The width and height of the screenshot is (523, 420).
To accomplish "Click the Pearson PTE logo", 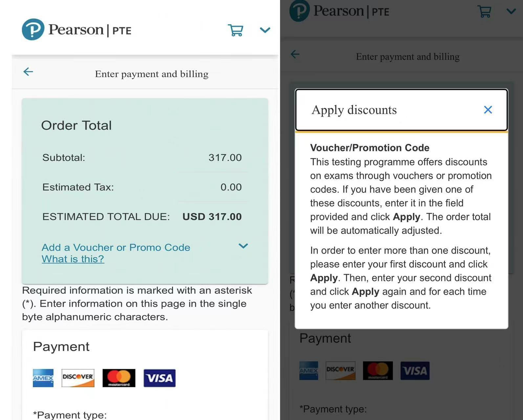I will (76, 29).
